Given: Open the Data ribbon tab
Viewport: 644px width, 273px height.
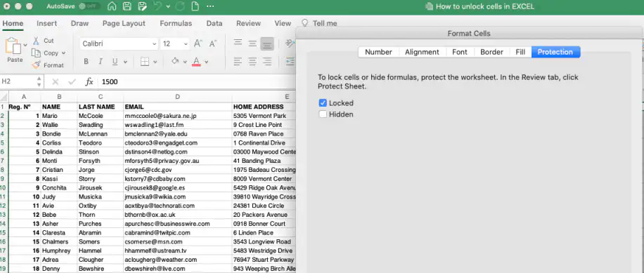Looking at the screenshot, I should click(214, 23).
